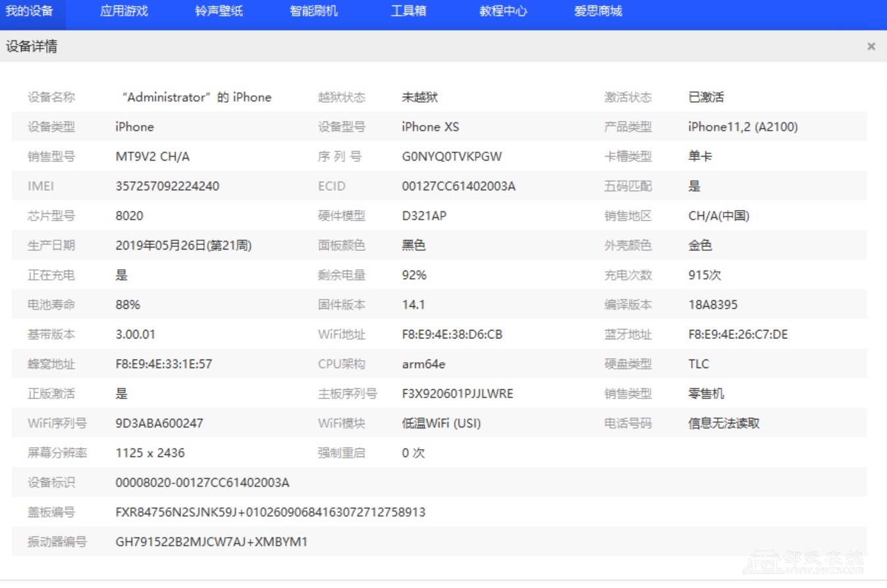
Task: Open the 应用游戏 tab
Action: pyautogui.click(x=124, y=11)
